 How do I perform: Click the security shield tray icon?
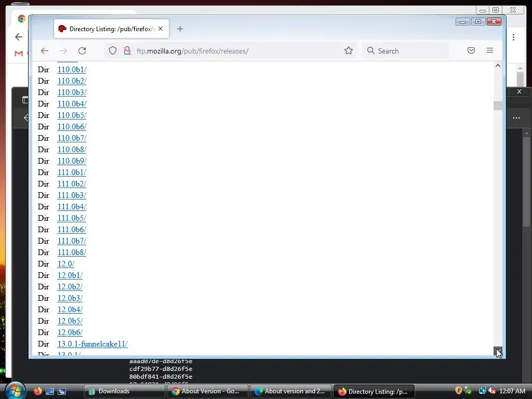458,391
